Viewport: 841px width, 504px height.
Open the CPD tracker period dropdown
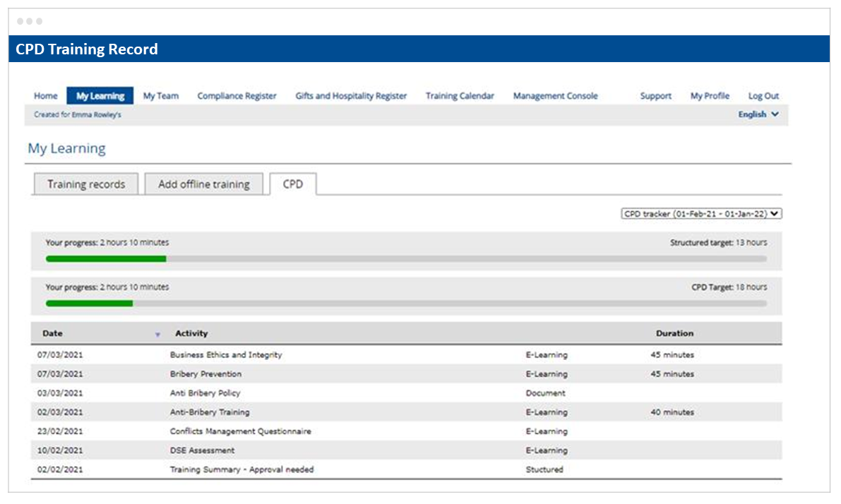pos(701,213)
